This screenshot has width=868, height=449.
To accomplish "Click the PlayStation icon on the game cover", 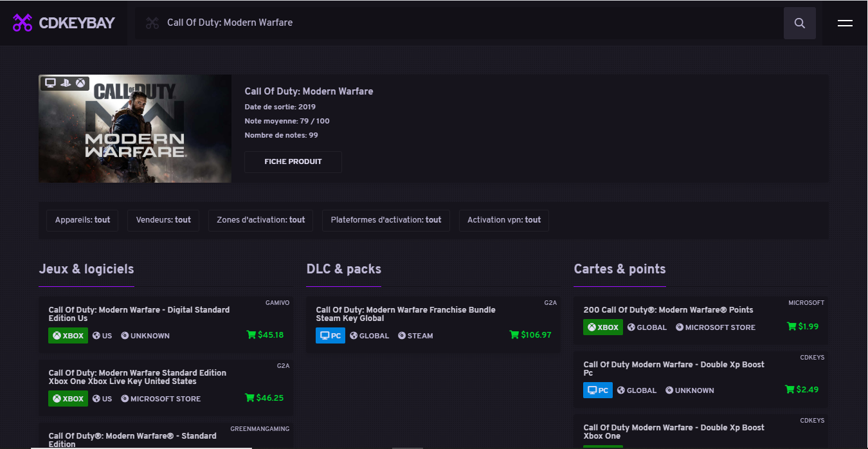I will click(x=66, y=83).
